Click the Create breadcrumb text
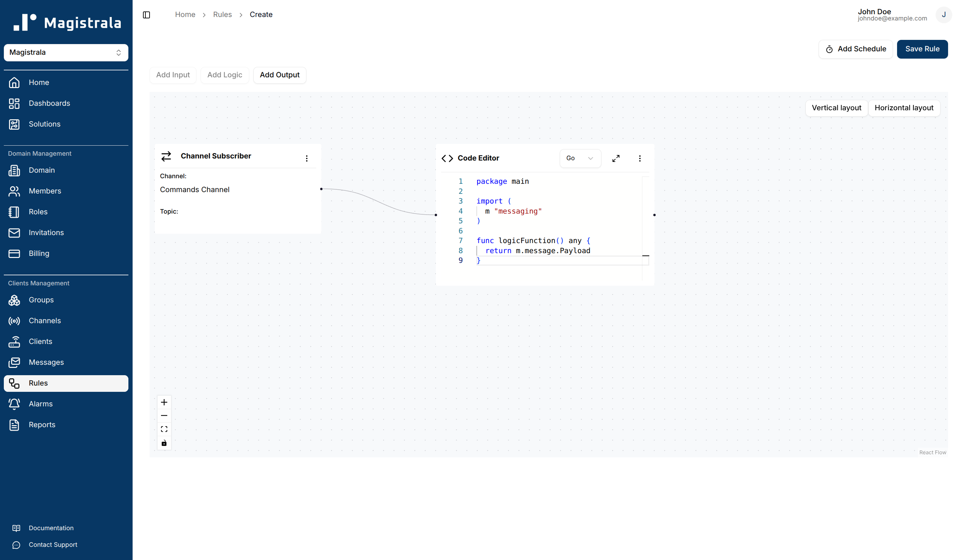 tap(261, 15)
